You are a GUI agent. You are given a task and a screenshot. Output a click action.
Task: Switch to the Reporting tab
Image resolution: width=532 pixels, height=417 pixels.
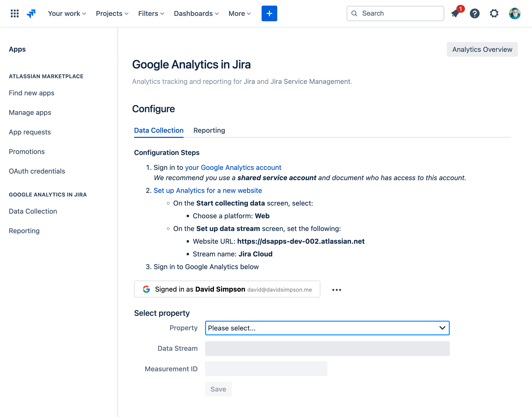pos(209,130)
